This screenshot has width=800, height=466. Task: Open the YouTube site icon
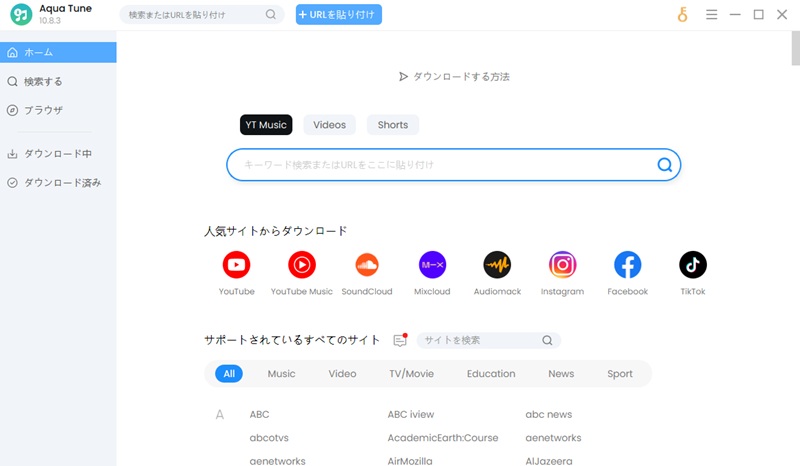tap(236, 264)
